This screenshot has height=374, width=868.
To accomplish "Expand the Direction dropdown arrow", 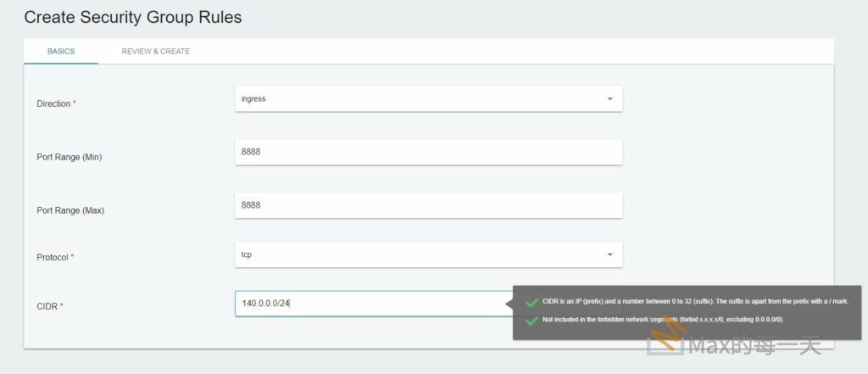I will pos(609,98).
